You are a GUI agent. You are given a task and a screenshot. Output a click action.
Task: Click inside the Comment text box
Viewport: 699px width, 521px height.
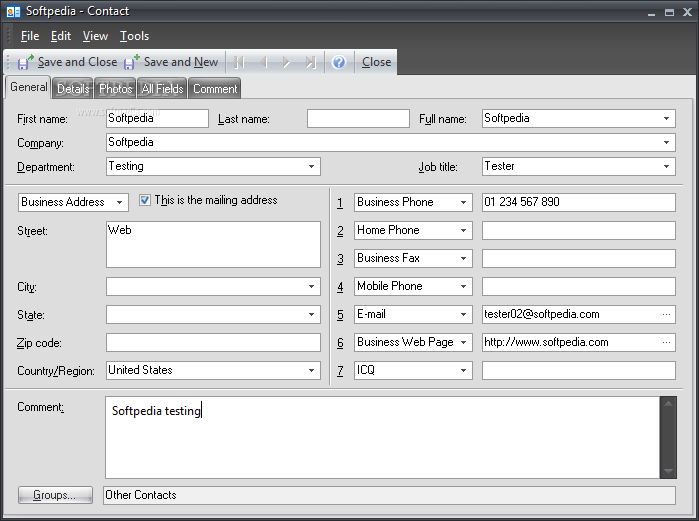[382, 438]
